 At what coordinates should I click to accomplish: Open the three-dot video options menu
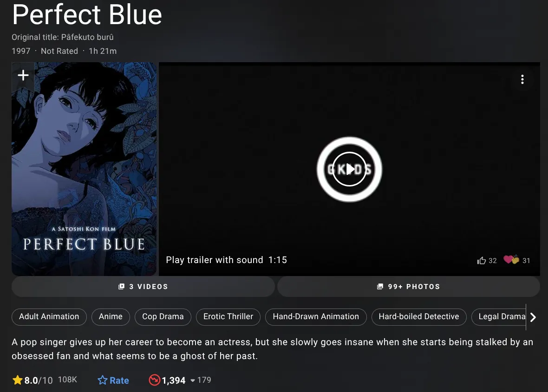click(x=522, y=80)
